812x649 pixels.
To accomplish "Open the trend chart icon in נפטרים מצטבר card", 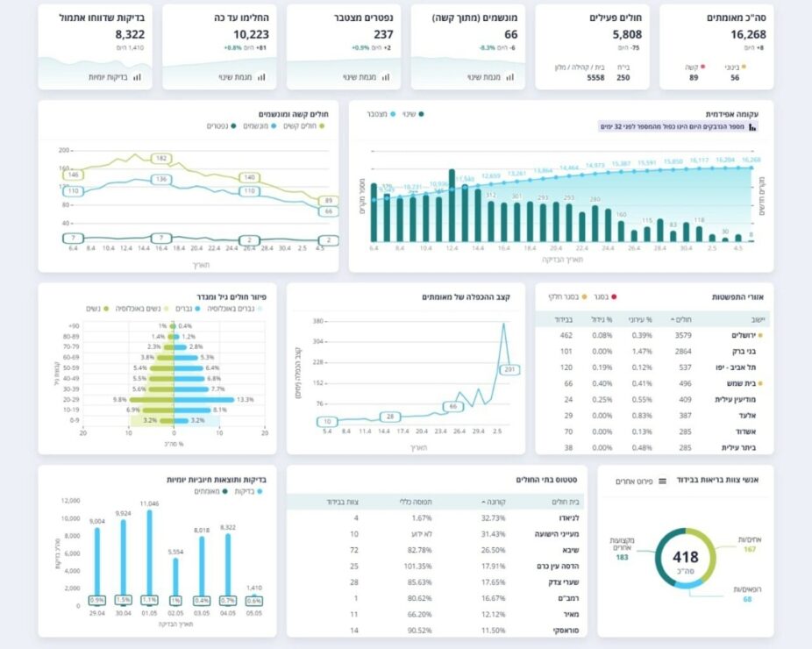I will pyautogui.click(x=386, y=77).
